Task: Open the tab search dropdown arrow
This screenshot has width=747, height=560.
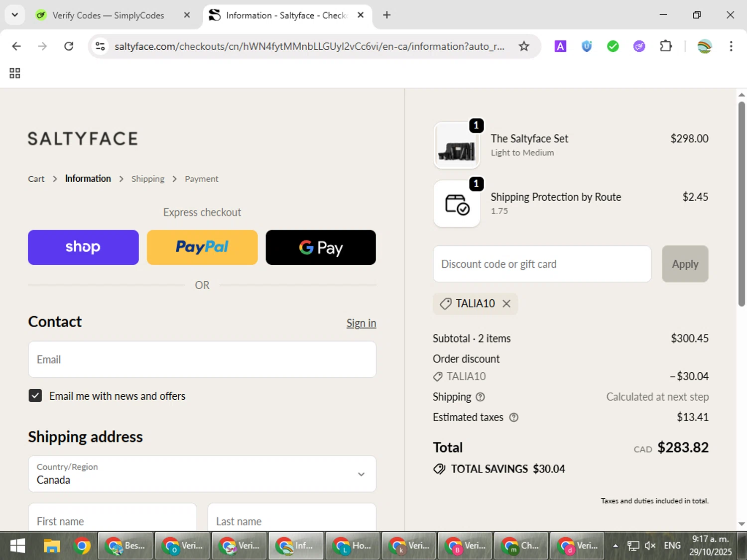Action: 15,15
